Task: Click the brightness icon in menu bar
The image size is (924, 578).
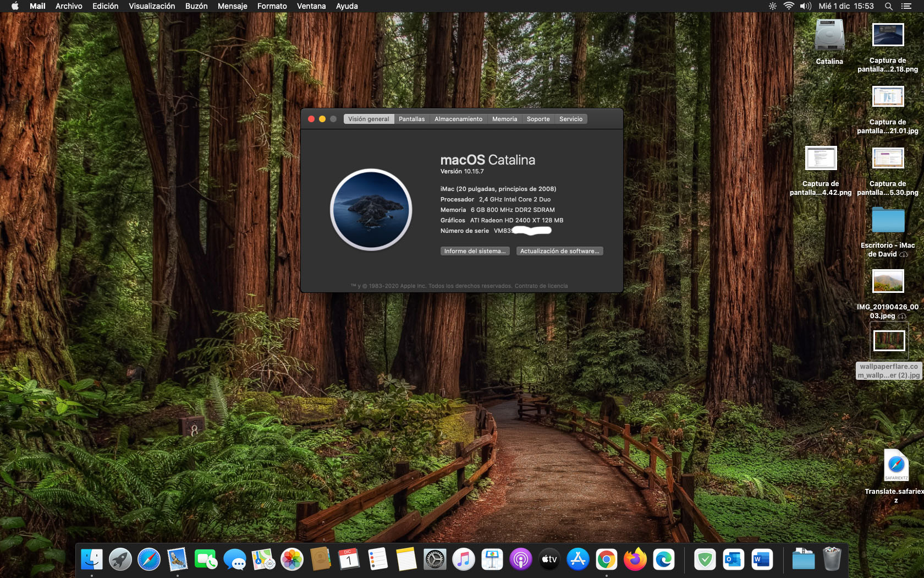Action: pyautogui.click(x=773, y=6)
